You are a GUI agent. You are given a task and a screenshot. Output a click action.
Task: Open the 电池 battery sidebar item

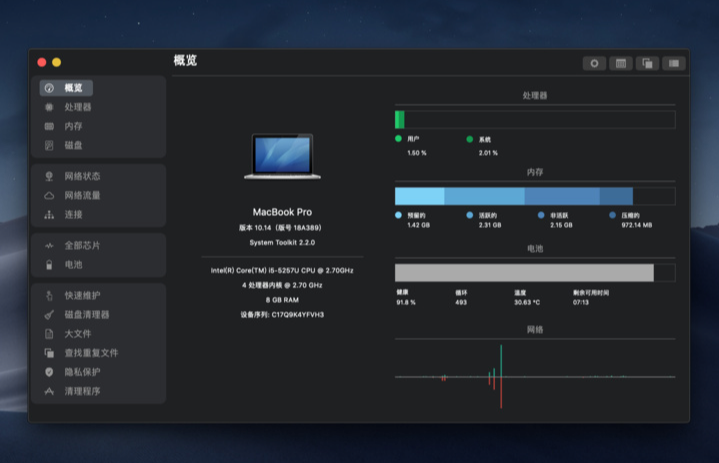coord(73,265)
